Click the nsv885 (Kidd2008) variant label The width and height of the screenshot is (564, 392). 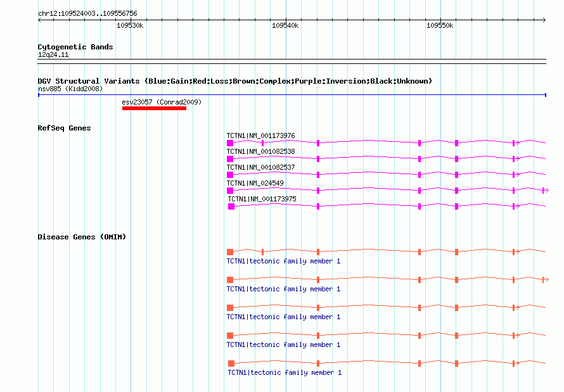70,89
